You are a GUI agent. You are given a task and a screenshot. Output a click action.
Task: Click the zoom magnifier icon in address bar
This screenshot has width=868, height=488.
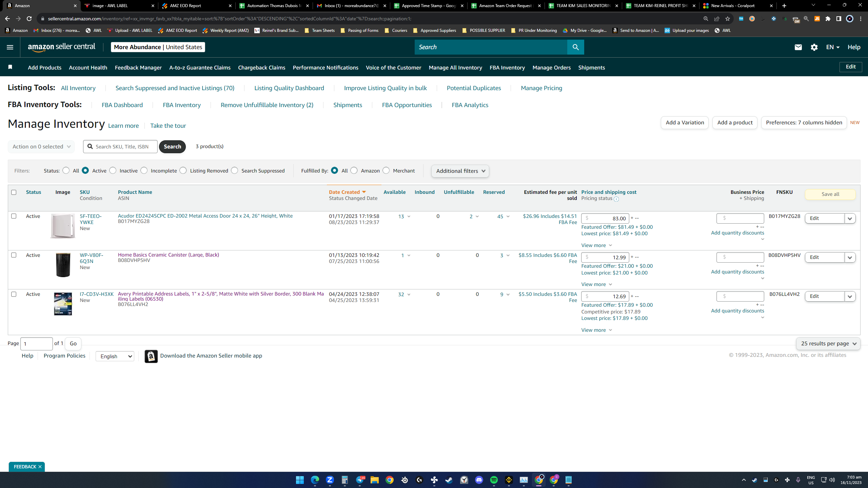coord(706,19)
